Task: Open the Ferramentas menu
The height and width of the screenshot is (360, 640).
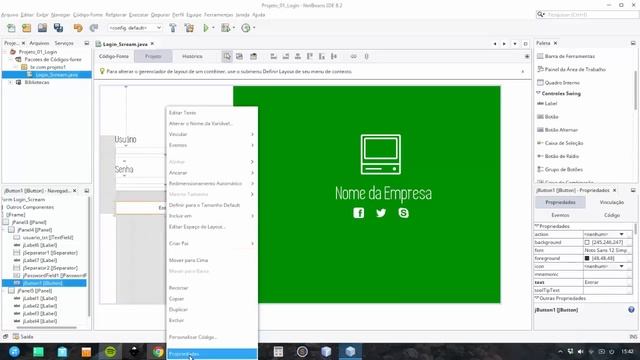Action: 218,15
